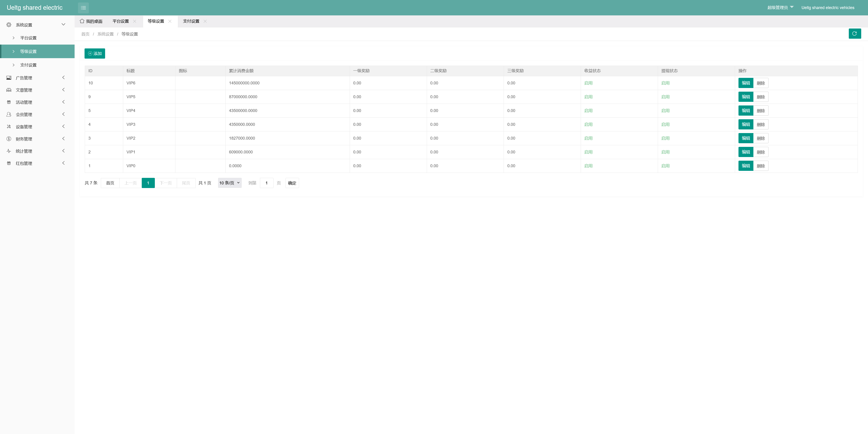Close the 支付设置 tab
868x434 pixels.
(205, 21)
